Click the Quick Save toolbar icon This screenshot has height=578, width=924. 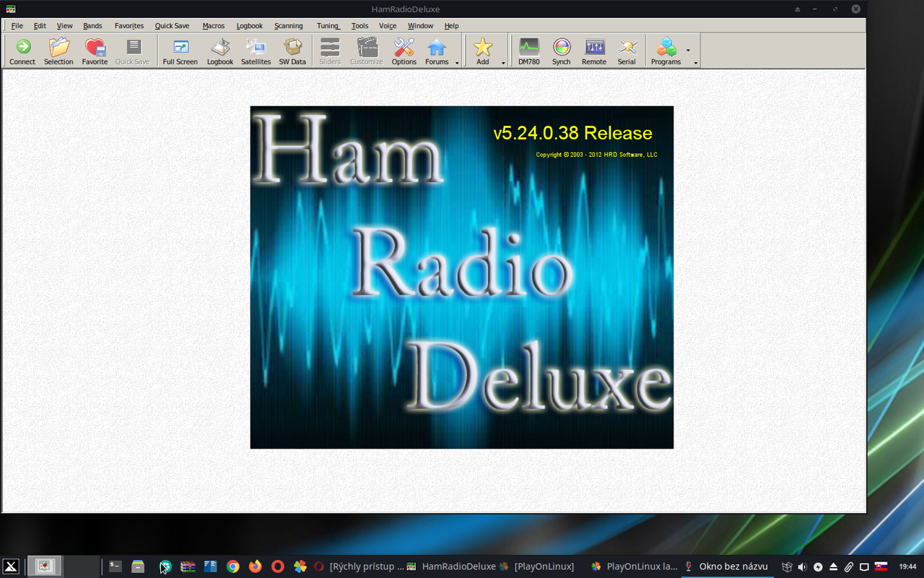[x=133, y=51]
